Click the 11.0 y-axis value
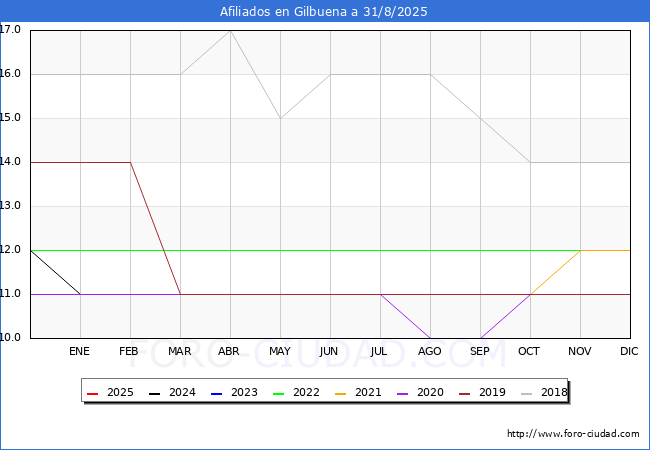 (x=10, y=293)
